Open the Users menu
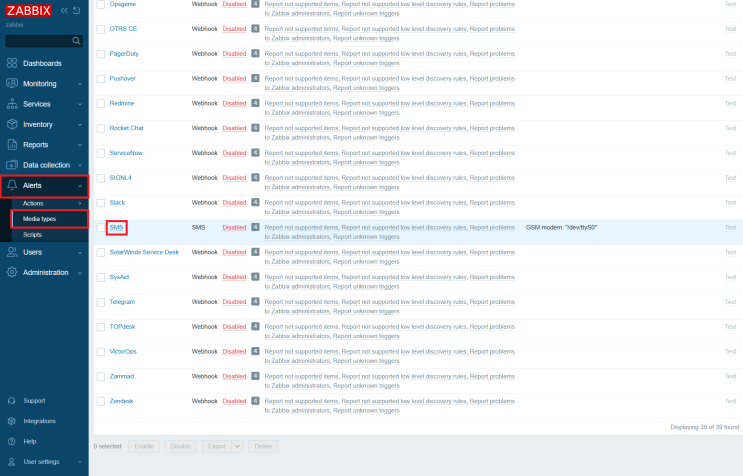Image resolution: width=743 pixels, height=476 pixels. (44, 252)
